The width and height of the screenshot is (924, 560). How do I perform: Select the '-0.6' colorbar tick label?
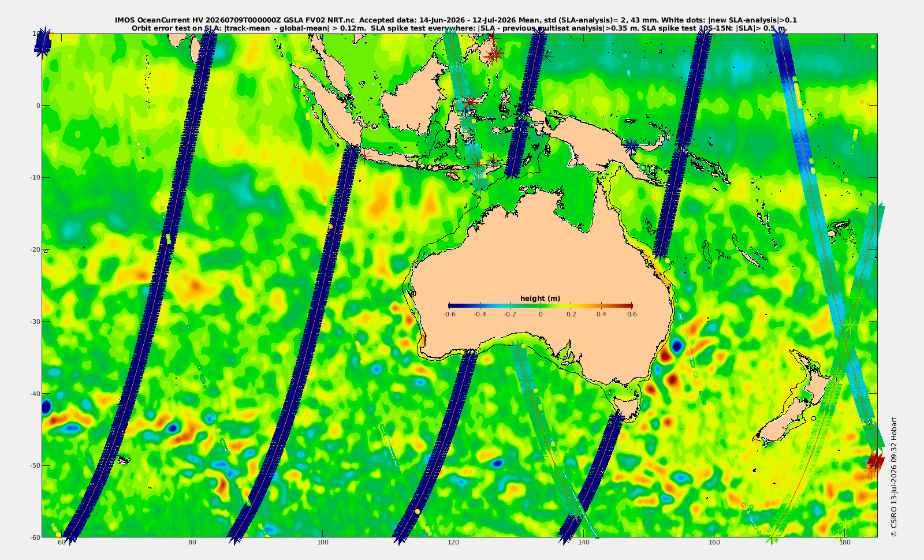(449, 315)
